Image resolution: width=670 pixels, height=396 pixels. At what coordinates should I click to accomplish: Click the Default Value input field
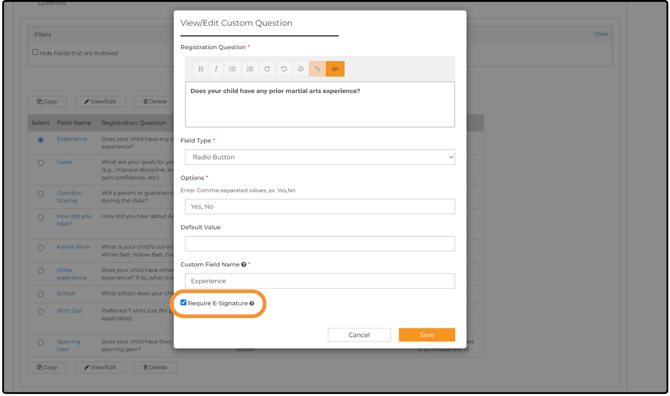(320, 243)
